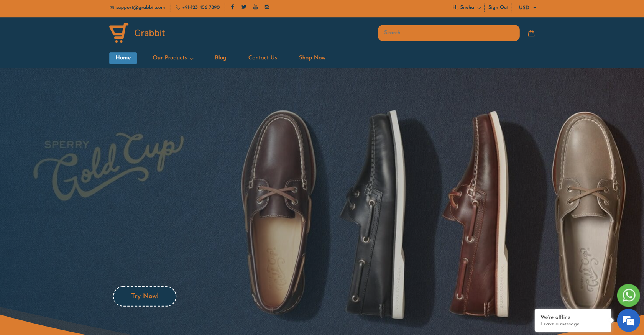Click the support@grabbit.com email link
This screenshot has height=335, width=644.
[x=140, y=8]
